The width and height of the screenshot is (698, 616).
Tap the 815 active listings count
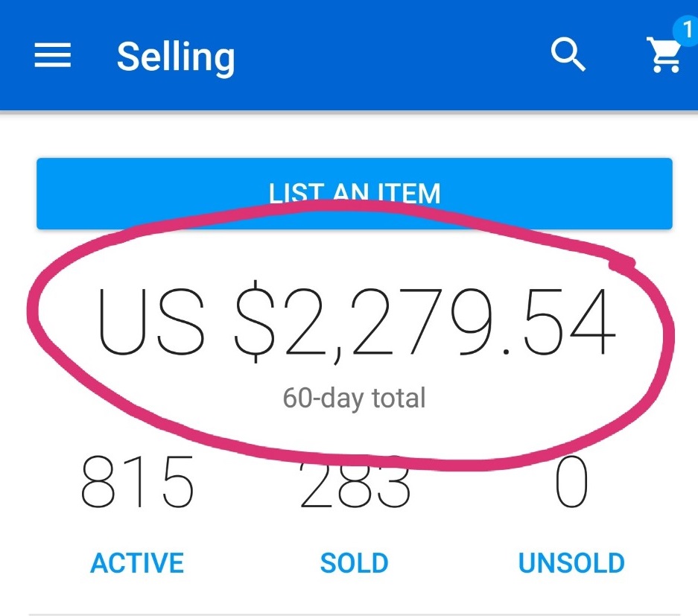pyautogui.click(x=137, y=483)
